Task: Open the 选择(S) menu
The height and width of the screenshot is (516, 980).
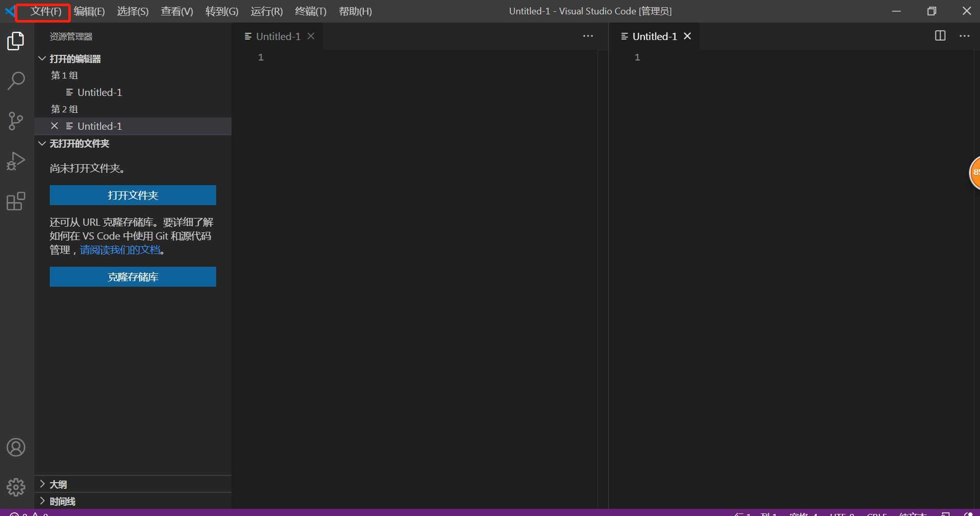Action: pos(132,11)
